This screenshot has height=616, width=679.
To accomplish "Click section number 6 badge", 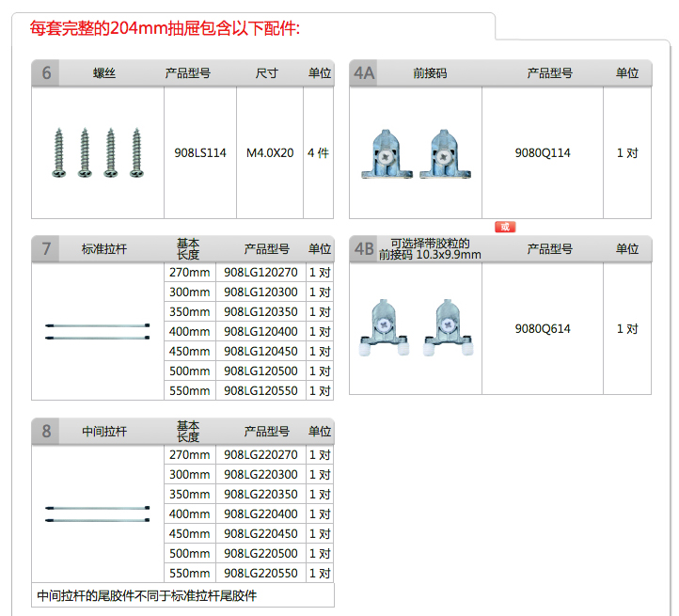I will click(x=46, y=73).
